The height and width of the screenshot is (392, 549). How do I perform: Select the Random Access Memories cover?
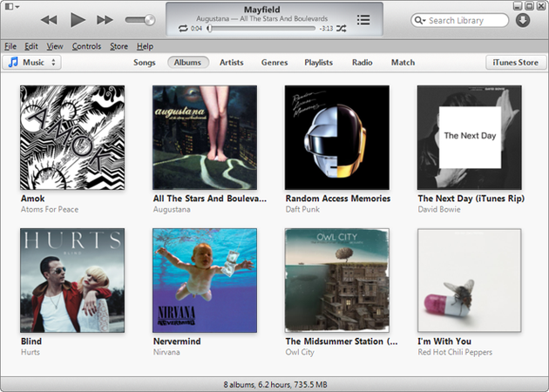coord(337,138)
